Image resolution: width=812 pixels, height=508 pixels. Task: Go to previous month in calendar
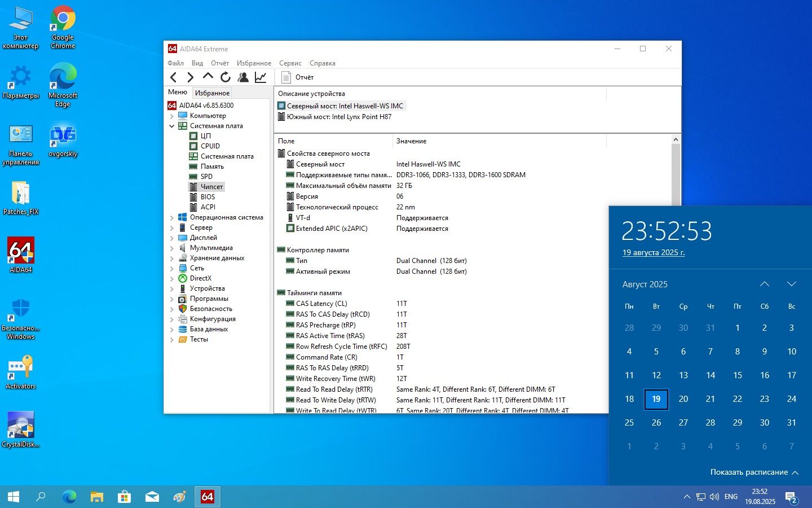(x=765, y=284)
